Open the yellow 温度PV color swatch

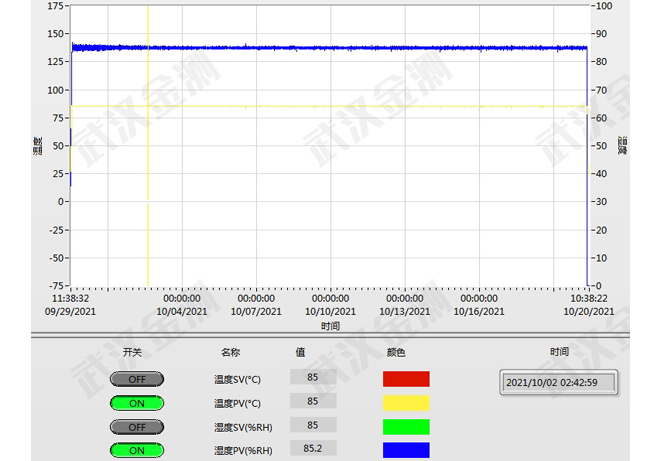click(x=406, y=403)
